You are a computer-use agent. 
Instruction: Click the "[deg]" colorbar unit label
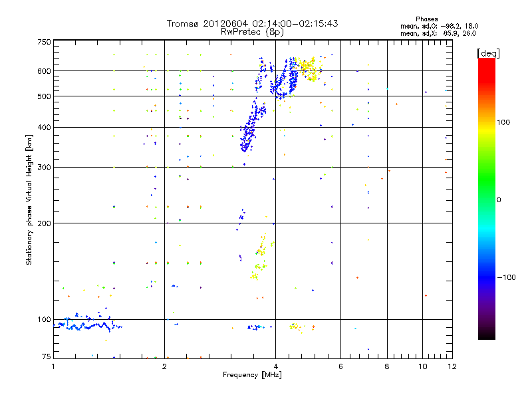488,53
